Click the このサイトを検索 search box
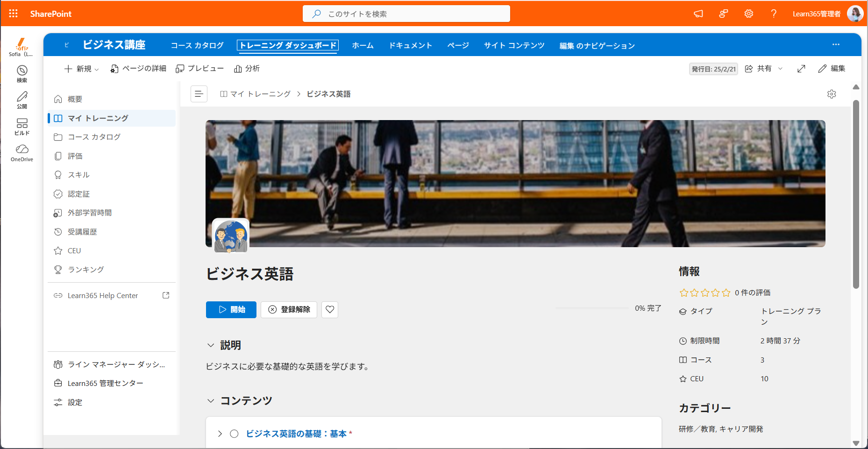 pos(406,14)
